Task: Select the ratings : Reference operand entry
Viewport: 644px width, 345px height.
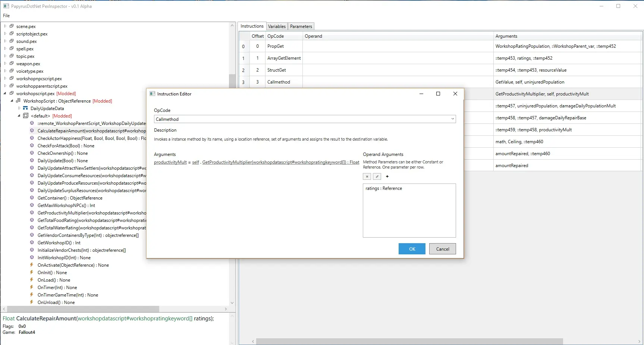Action: [x=383, y=188]
